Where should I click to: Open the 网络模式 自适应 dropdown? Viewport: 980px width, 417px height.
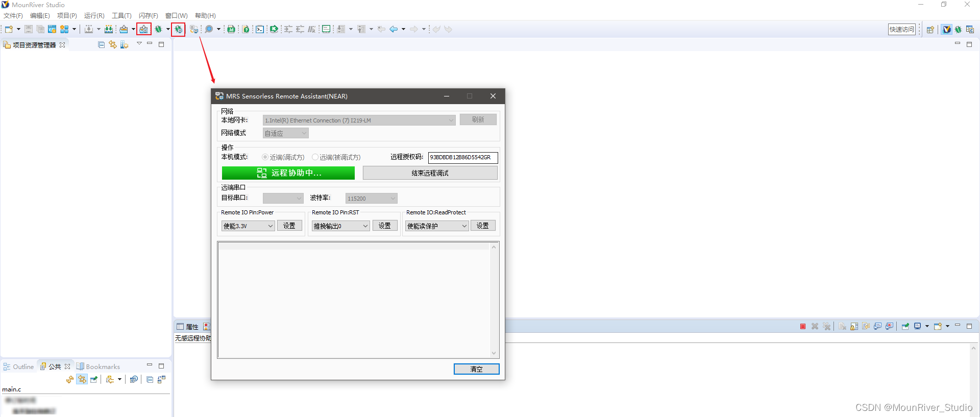285,133
